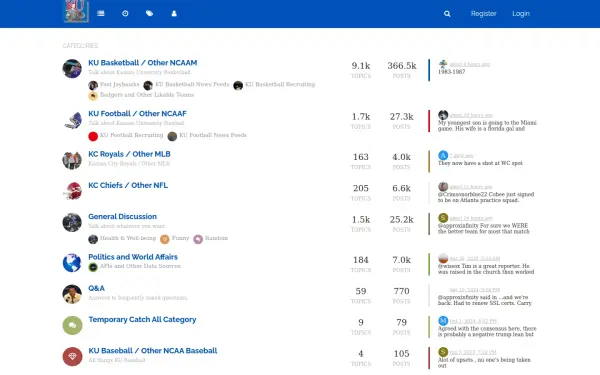Click the orange Funny subcategory icon
The width and height of the screenshot is (600, 375).
tap(165, 239)
